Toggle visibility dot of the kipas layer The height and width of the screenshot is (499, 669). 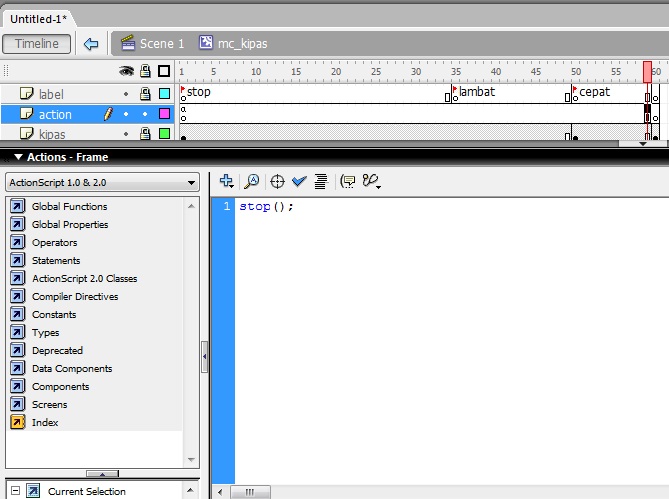coord(126,134)
